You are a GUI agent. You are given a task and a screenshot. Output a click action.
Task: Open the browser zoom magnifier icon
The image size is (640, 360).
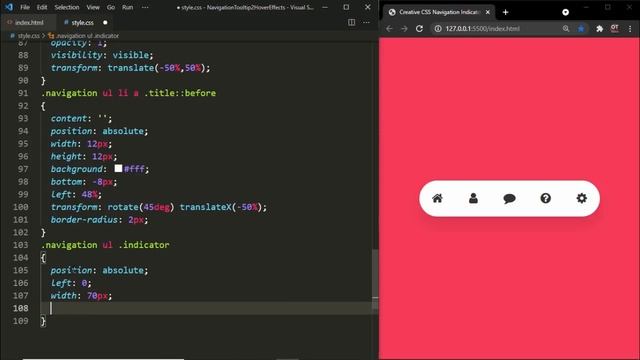(566, 29)
